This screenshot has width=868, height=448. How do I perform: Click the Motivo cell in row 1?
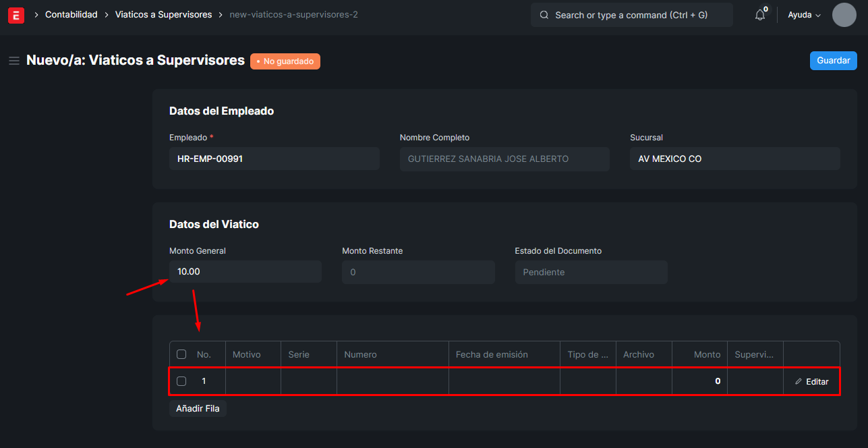click(x=253, y=381)
